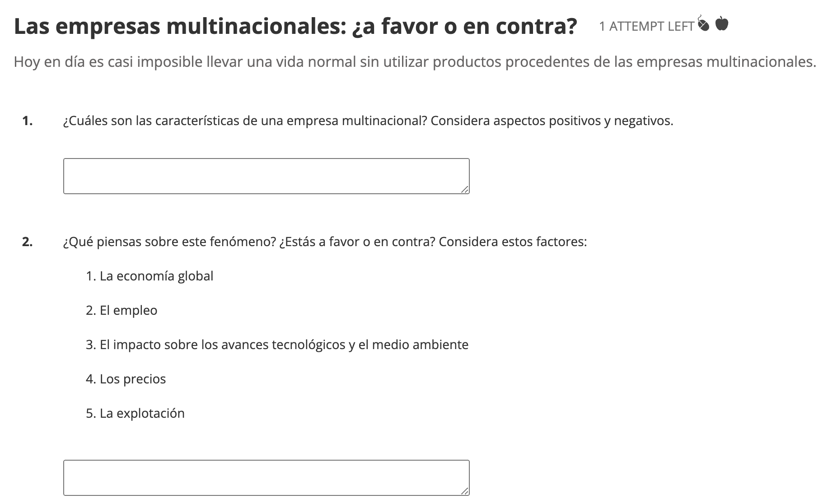Viewport: 828px width, 504px height.
Task: Click the '1 ATTEMPT LEFT' label
Action: point(646,27)
